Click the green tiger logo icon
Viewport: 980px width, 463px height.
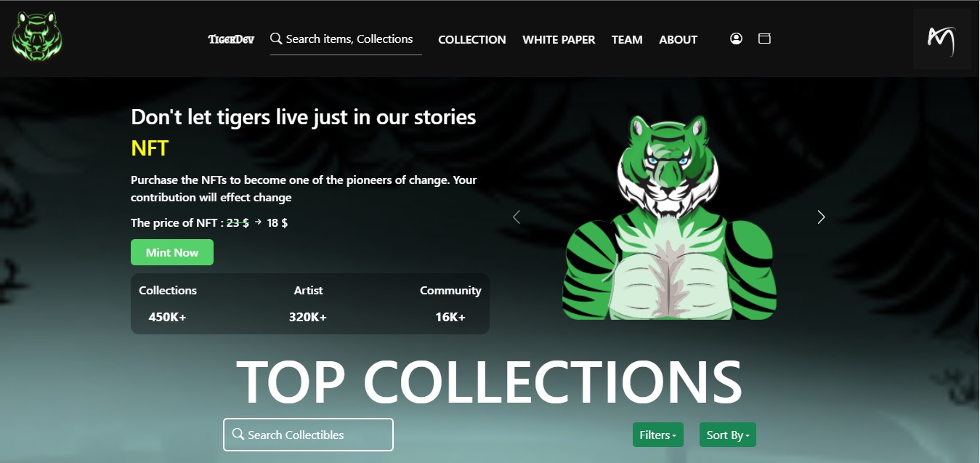pos(37,39)
